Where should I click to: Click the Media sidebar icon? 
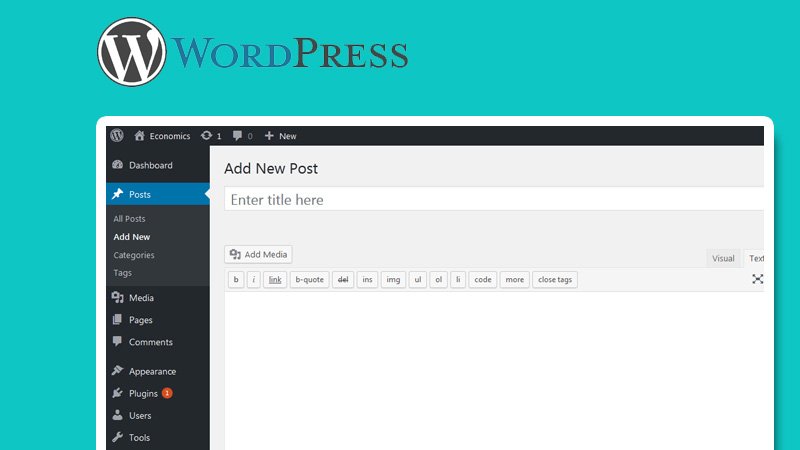coord(118,297)
